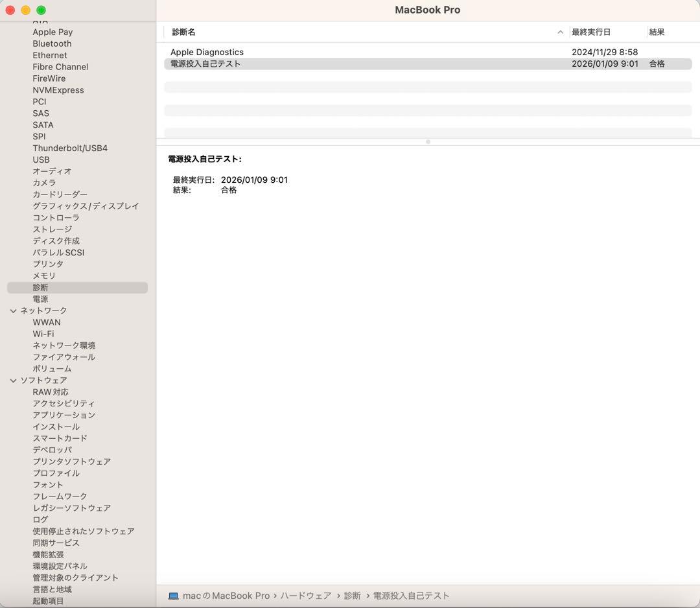This screenshot has height=608, width=700.
Task: Select Thunderbolt/USB4 in the sidebar
Action: (x=69, y=148)
